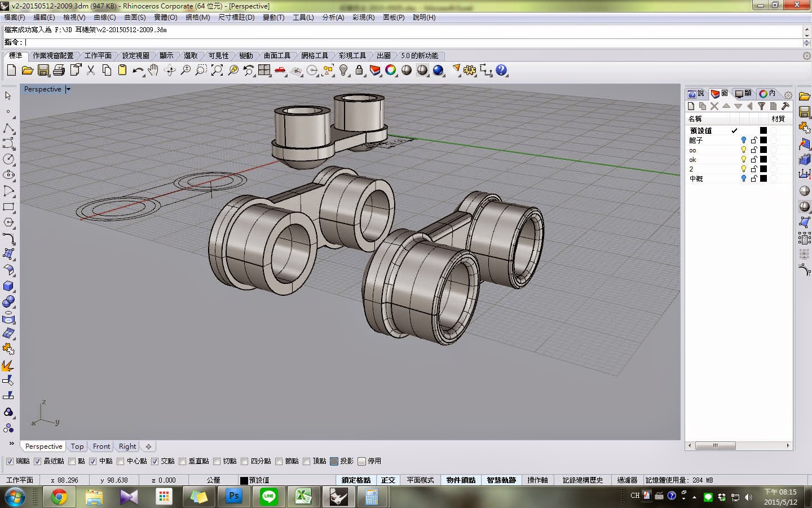Select the Pan hand tool
Viewport: 812px width, 508px height.
[153, 71]
